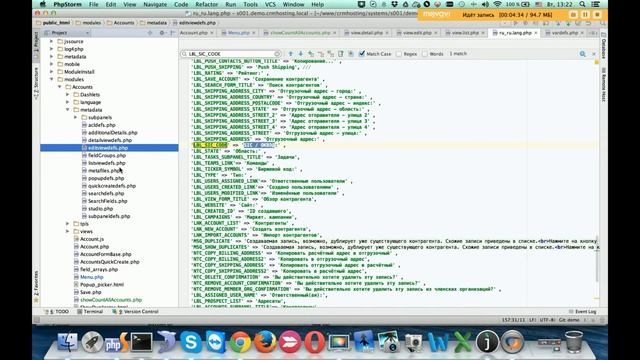This screenshot has height=360, width=640.
Task: Open the VCS menu
Action: point(270,4)
